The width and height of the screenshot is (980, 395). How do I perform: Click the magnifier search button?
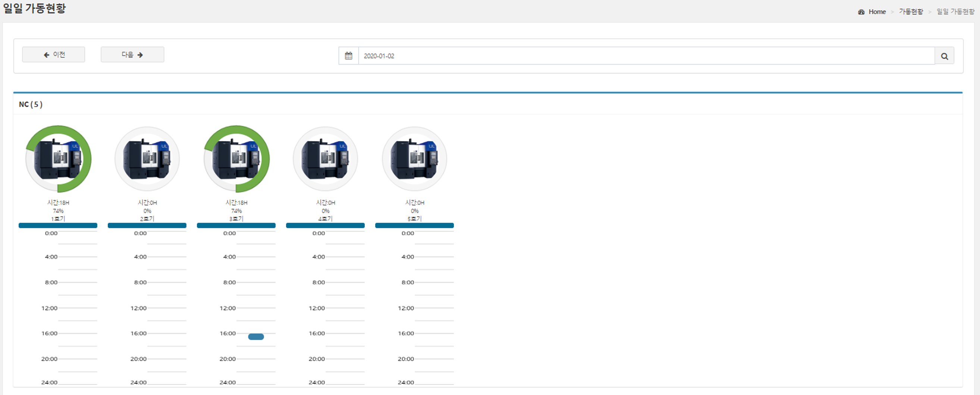pos(944,56)
